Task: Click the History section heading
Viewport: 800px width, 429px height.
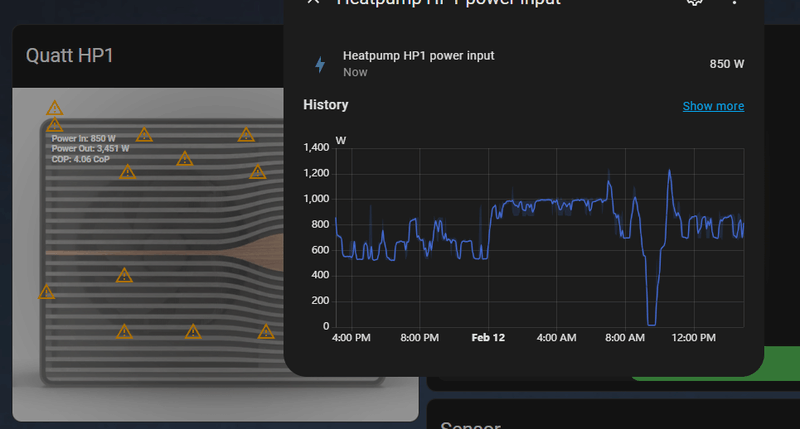Action: coord(325,104)
